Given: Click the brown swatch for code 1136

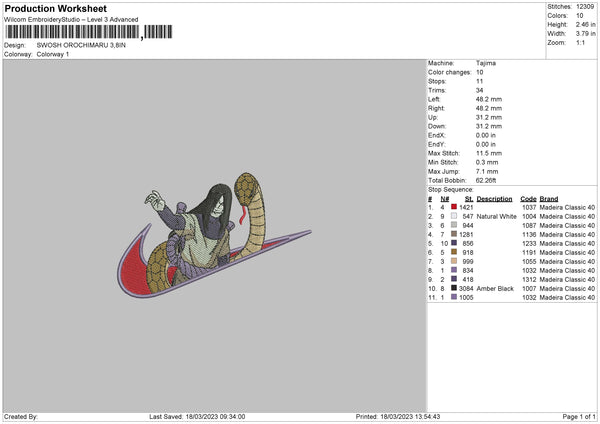Looking at the screenshot, I should [x=454, y=234].
